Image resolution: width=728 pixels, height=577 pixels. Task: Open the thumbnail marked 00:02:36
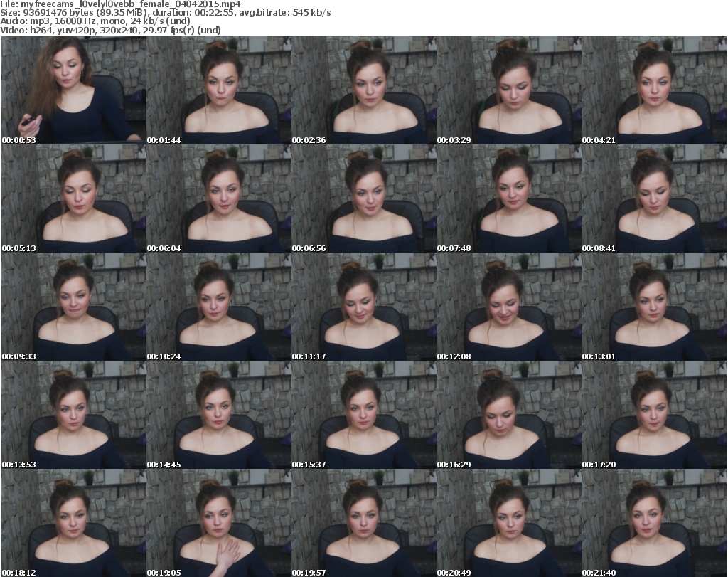click(363, 90)
